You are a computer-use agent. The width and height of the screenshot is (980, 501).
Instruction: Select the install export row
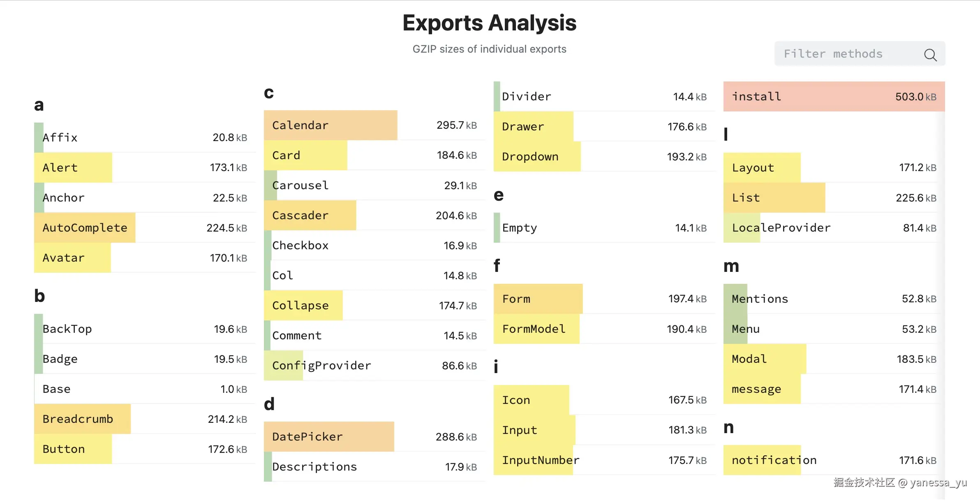(x=834, y=97)
